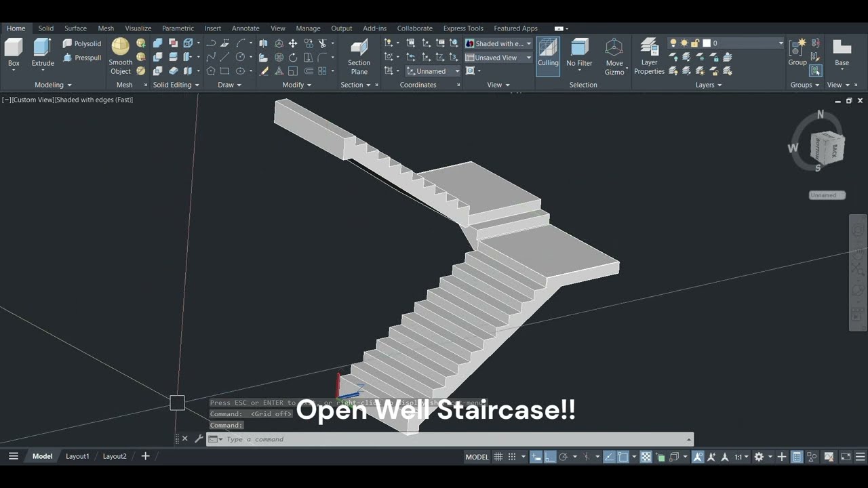
Task: Toggle dynamic input in status bar
Action: coord(536,457)
